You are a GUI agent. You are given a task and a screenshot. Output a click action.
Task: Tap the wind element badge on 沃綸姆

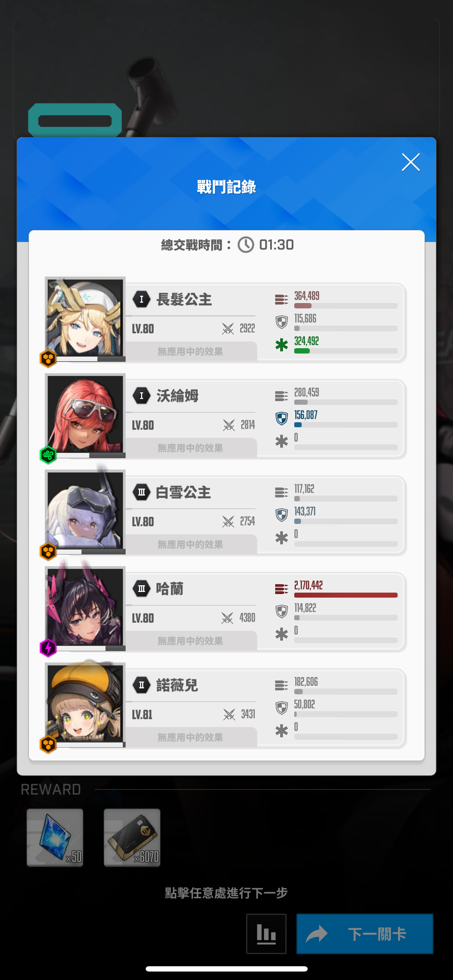[48, 455]
